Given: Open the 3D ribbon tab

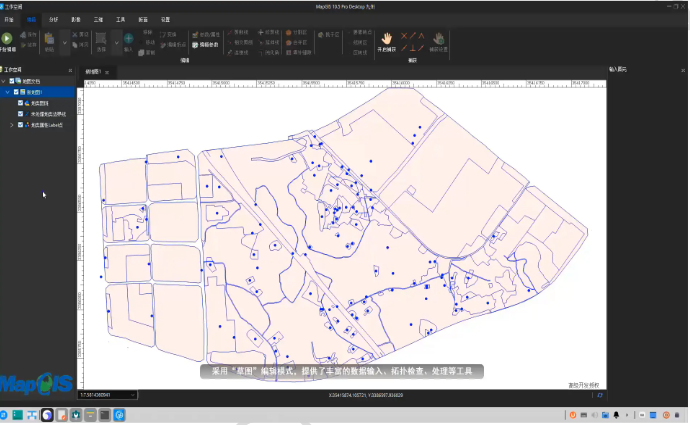Looking at the screenshot, I should point(98,20).
